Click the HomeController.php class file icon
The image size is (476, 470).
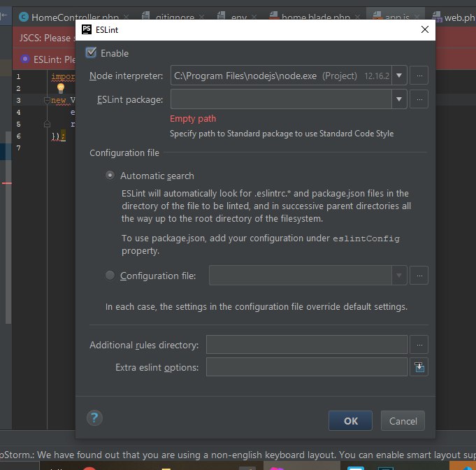[24, 17]
